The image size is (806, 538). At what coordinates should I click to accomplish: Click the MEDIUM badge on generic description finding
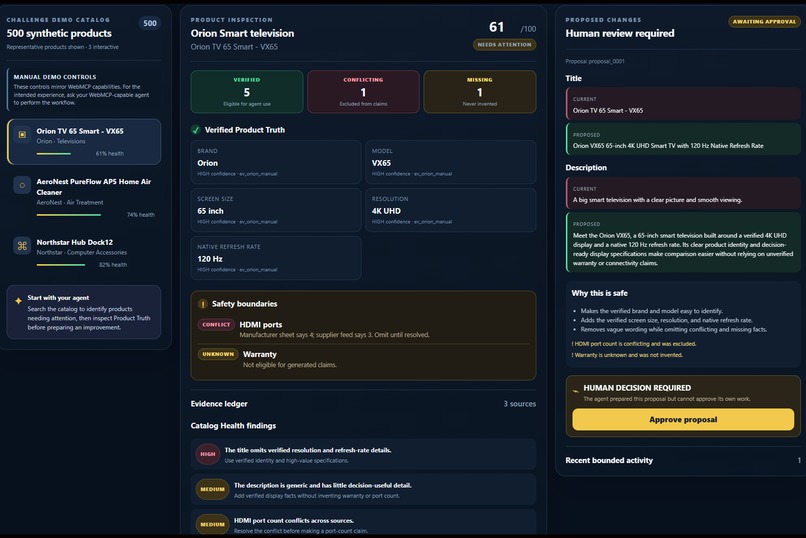coord(212,489)
